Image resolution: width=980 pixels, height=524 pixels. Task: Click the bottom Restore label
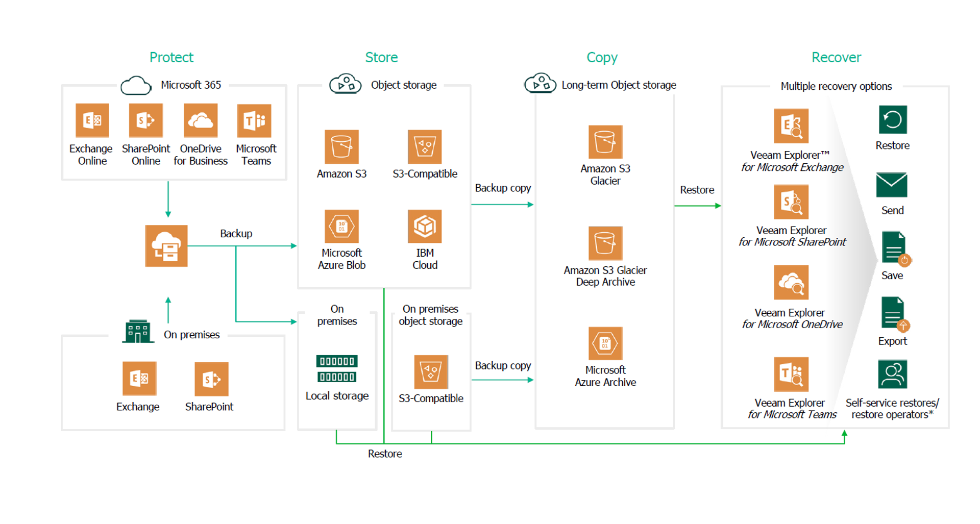click(385, 454)
